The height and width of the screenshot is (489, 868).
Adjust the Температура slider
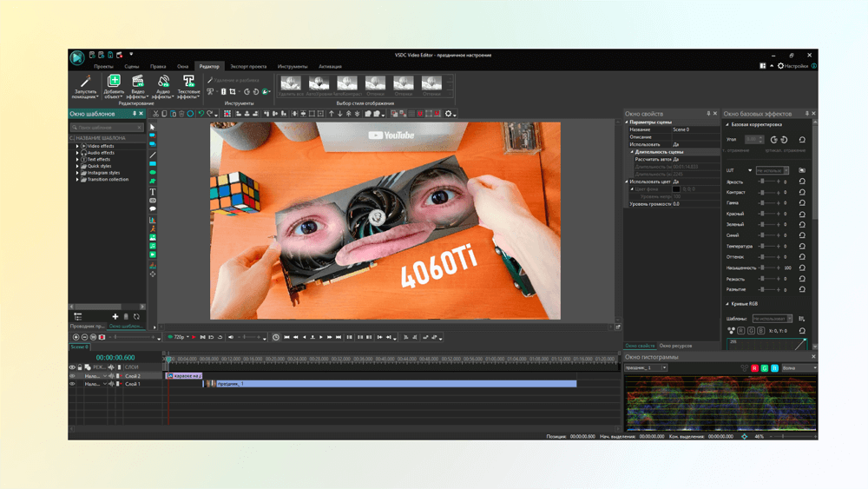click(768, 246)
